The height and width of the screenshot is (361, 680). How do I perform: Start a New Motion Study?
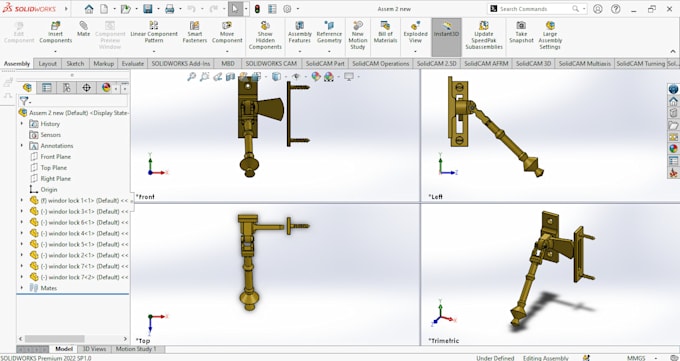(358, 36)
